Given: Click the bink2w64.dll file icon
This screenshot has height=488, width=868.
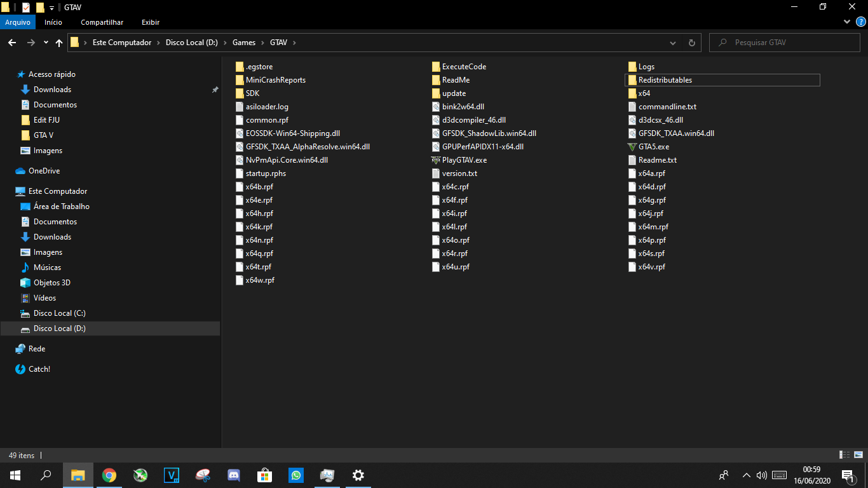Looking at the screenshot, I should click(x=435, y=107).
